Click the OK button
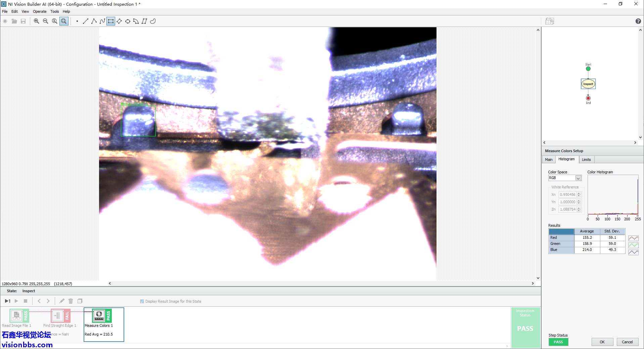644x349 pixels. (x=602, y=342)
